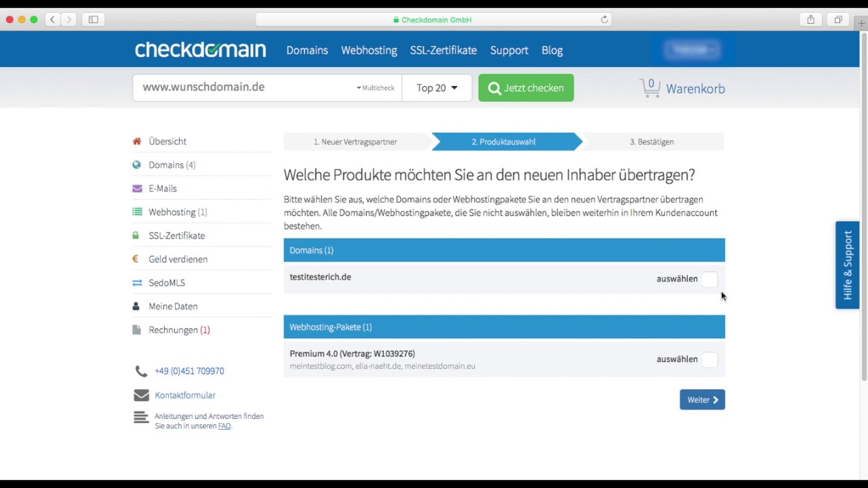868x488 pixels.
Task: Open E-Mails in the sidebar
Action: (163, 188)
